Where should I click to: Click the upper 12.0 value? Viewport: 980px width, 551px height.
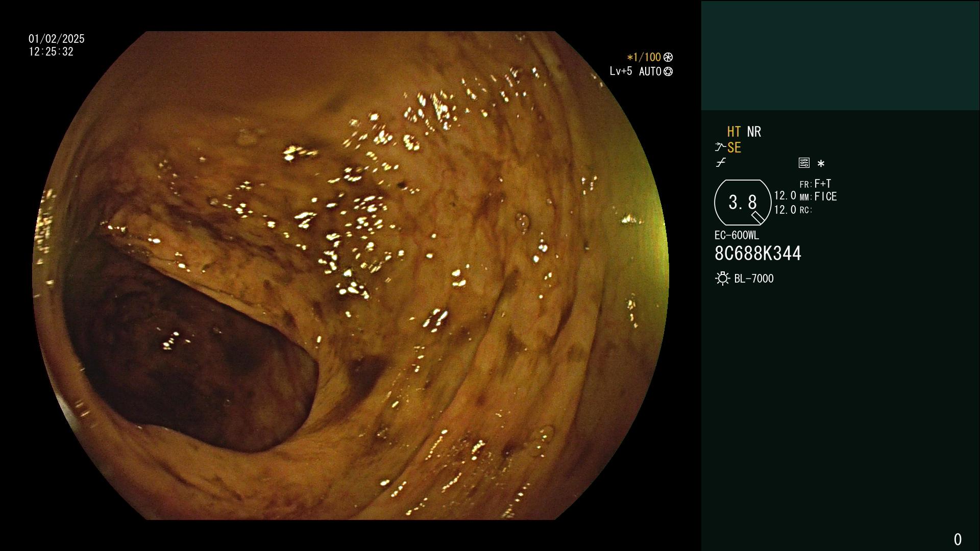coord(785,196)
